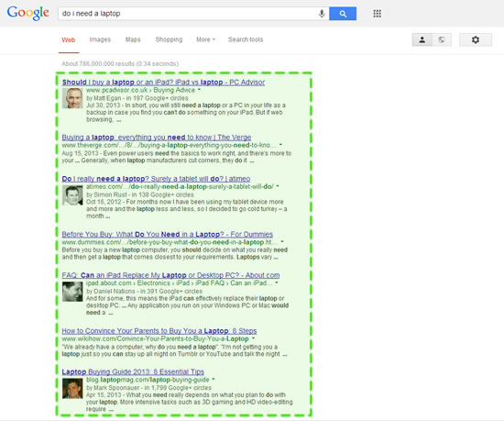Open For Dummies Before You Buy link
This screenshot has width=504, height=421.
click(x=167, y=235)
